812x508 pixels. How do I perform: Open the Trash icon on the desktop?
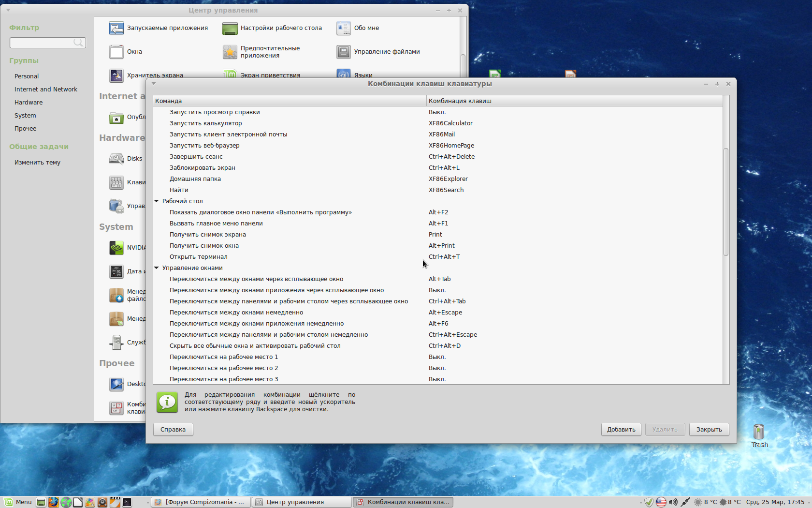(759, 432)
